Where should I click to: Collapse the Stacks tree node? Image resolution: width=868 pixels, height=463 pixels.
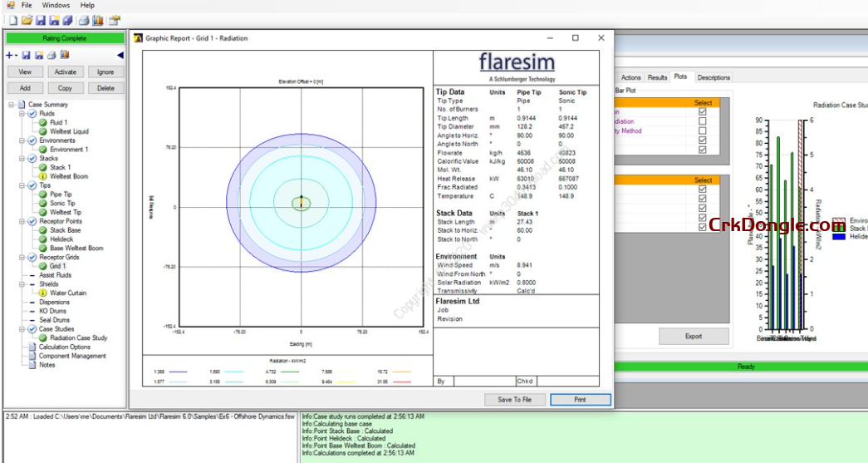point(22,159)
